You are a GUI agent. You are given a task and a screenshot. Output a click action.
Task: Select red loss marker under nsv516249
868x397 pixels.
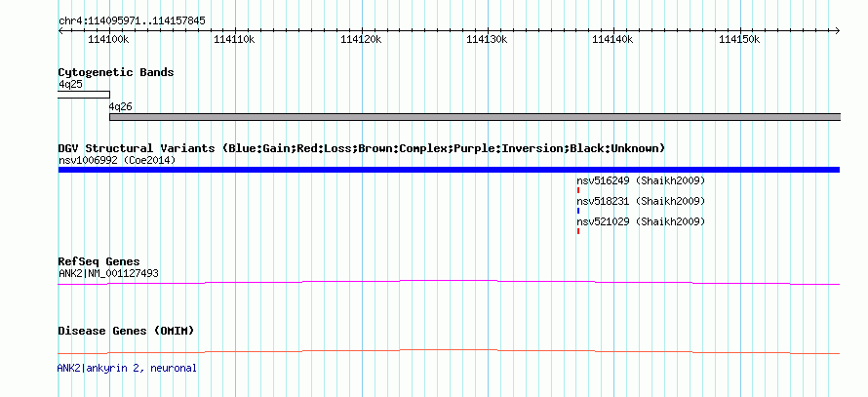click(578, 190)
